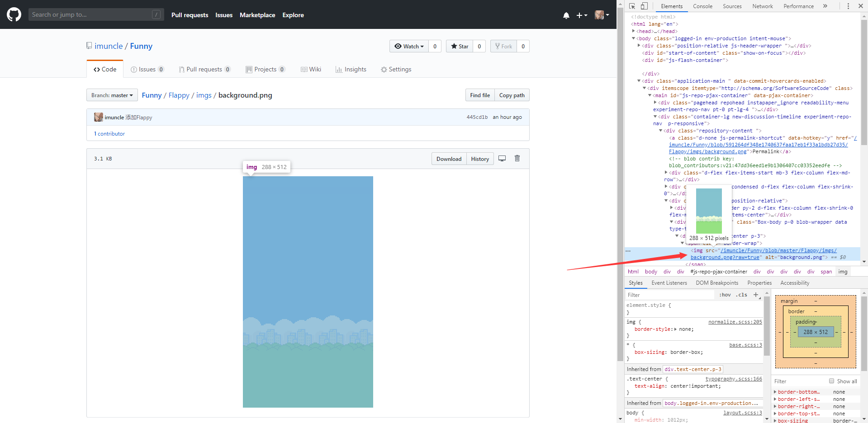This screenshot has width=868, height=423.
Task: Open the GitHub home logo
Action: click(x=14, y=14)
